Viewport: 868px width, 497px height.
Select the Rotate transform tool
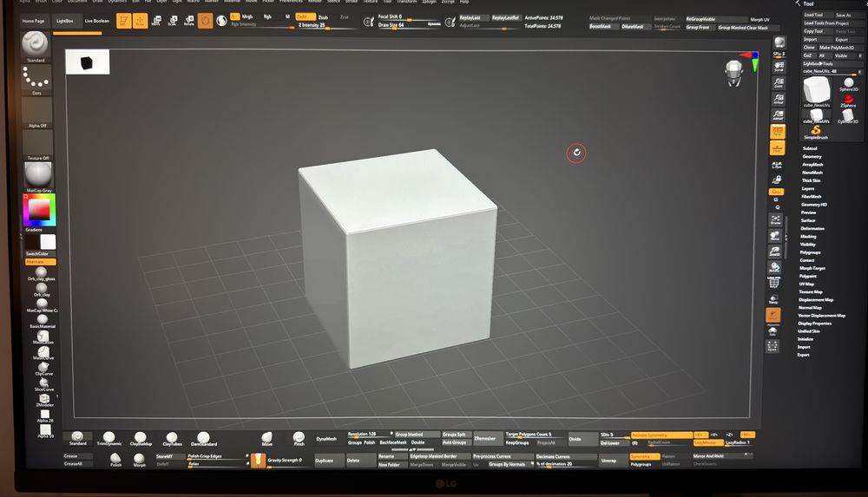click(188, 21)
